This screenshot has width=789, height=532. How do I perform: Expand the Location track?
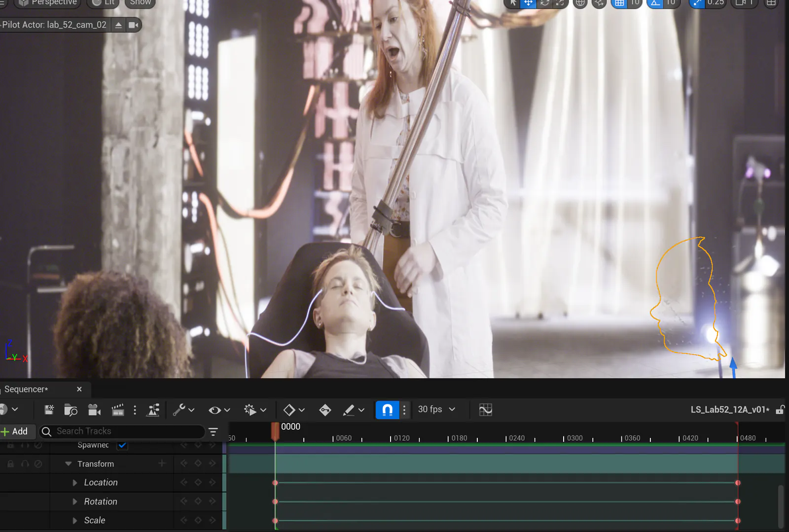tap(75, 483)
